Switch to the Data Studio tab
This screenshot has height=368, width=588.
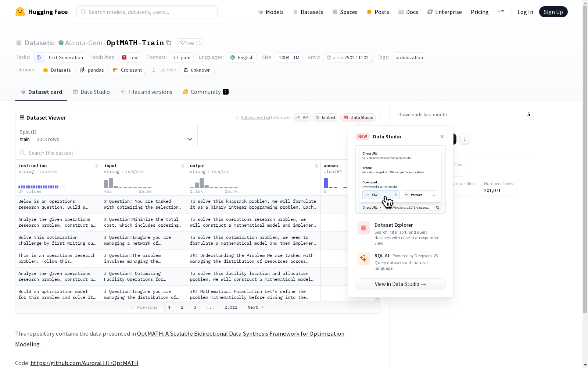point(91,92)
